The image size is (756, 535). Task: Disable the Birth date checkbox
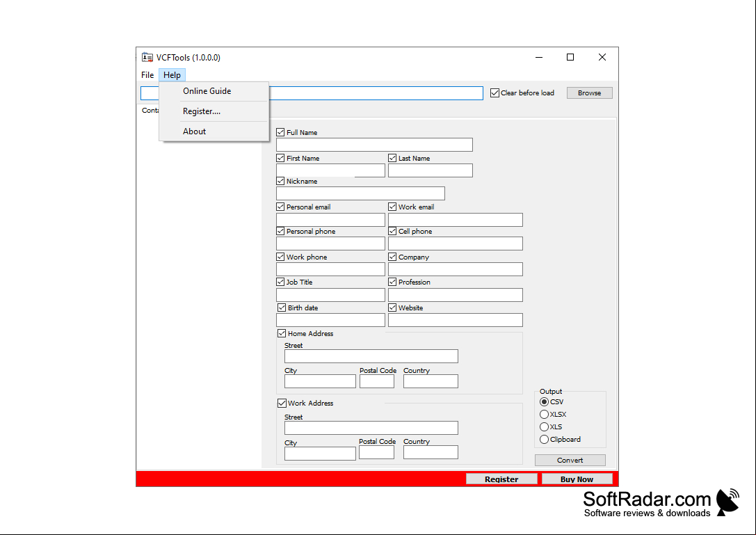(282, 308)
